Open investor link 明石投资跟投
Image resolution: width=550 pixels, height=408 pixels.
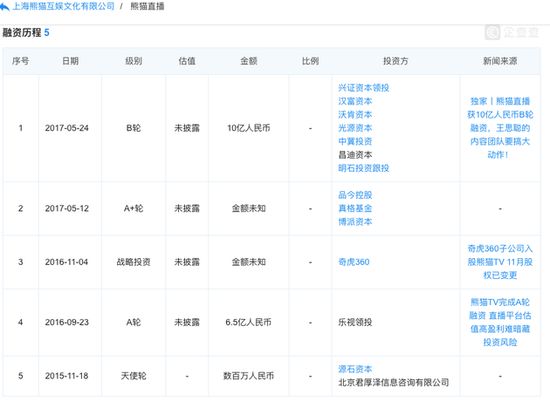[364, 168]
